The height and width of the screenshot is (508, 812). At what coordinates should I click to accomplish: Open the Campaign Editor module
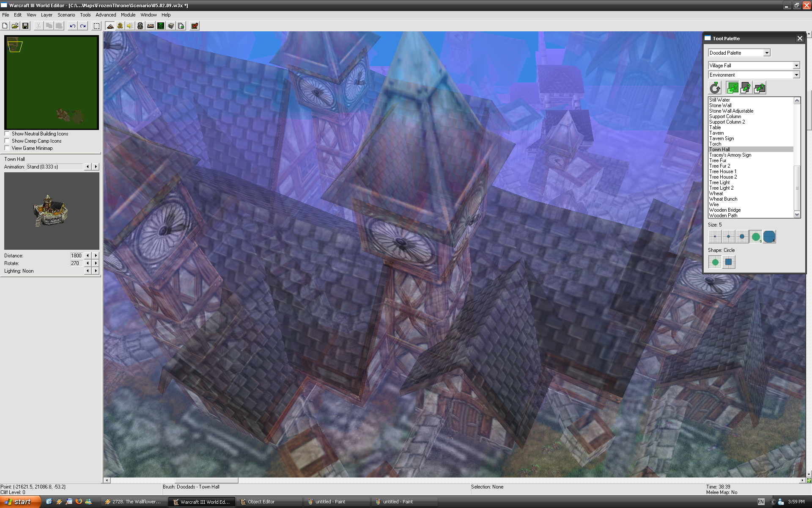(x=151, y=26)
